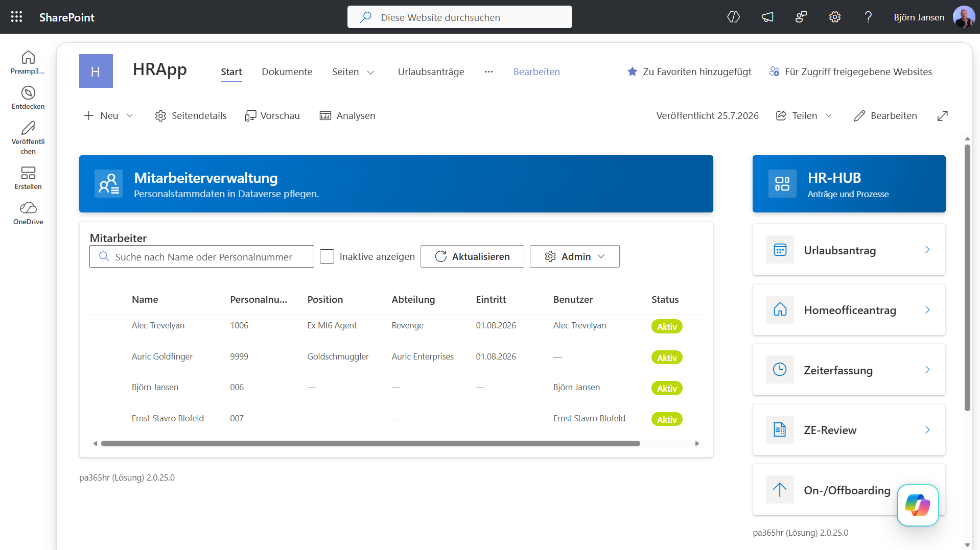The width and height of the screenshot is (980, 550).
Task: Click the Aktualisieren refresh button
Action: 472,256
